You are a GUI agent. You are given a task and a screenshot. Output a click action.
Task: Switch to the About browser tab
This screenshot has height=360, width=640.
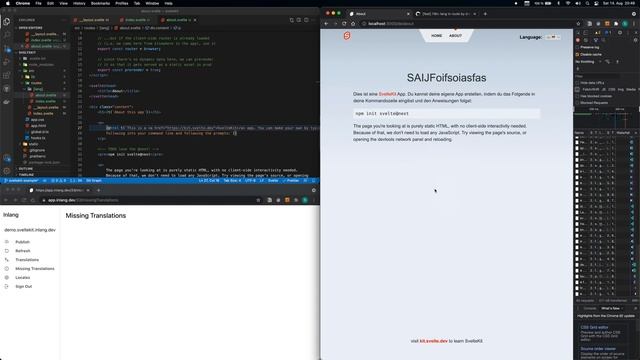(380, 14)
